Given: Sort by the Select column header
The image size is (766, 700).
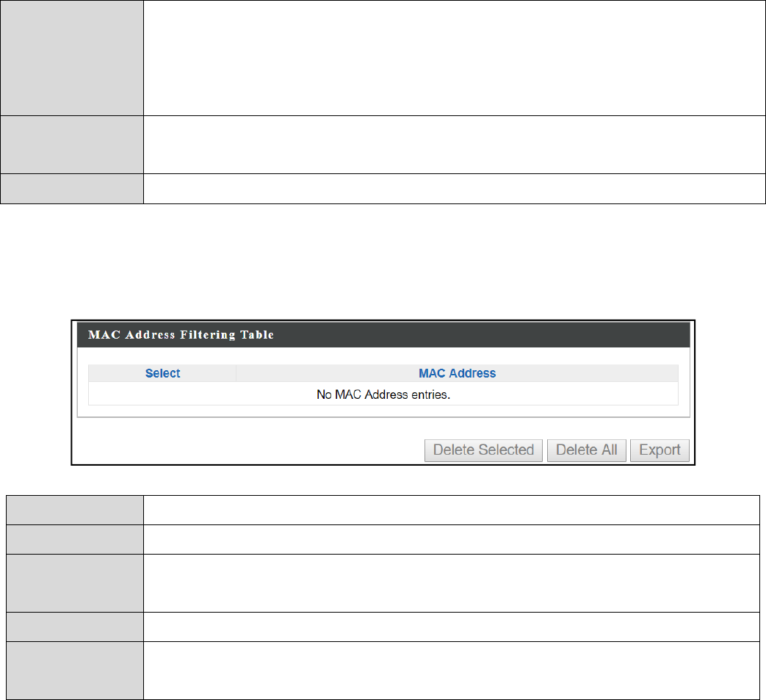Looking at the screenshot, I should pos(163,373).
